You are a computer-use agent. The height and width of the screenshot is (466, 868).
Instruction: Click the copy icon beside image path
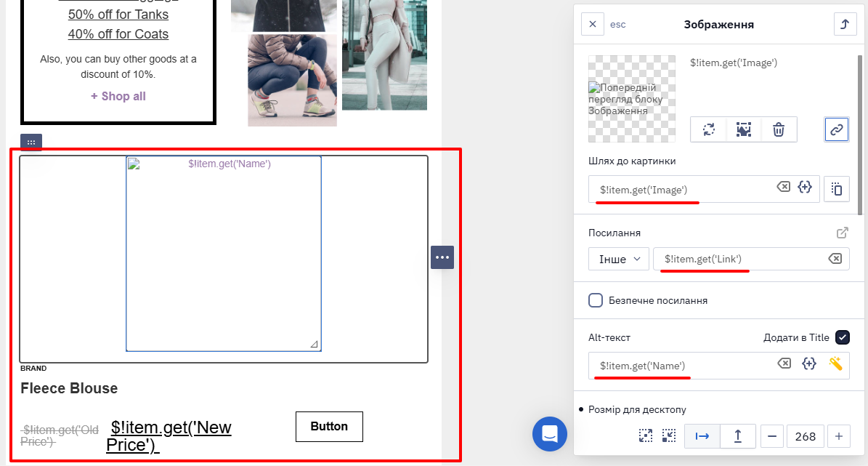pyautogui.click(x=837, y=190)
